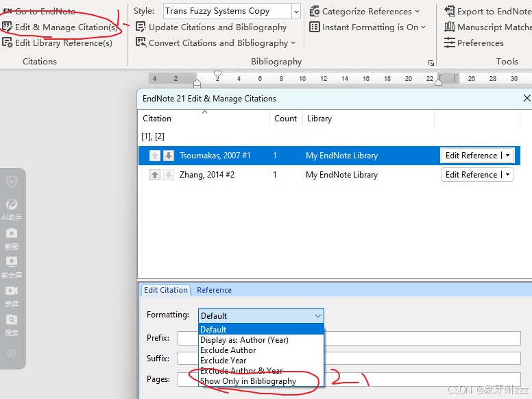Screen dimensions: 532x399
Task: Click the shield icon in sidebar
Action: [x=12, y=182]
